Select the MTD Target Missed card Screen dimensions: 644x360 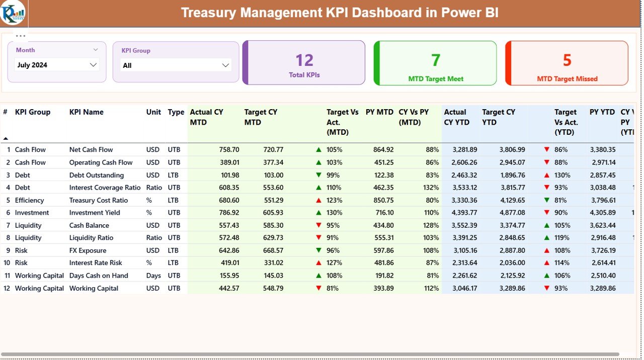click(566, 62)
